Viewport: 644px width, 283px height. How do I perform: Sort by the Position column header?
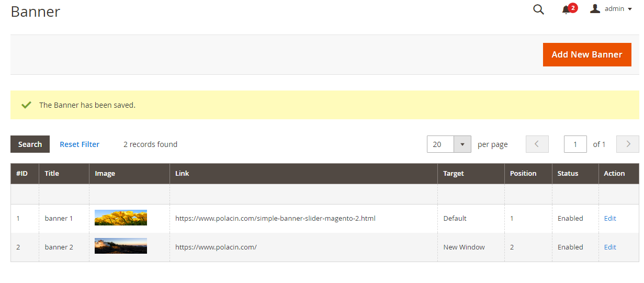click(x=523, y=174)
